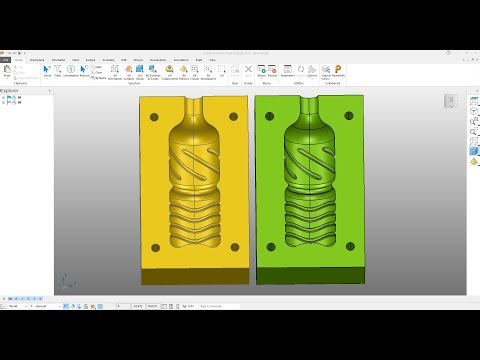Open the Parameters utility

pyautogui.click(x=287, y=69)
